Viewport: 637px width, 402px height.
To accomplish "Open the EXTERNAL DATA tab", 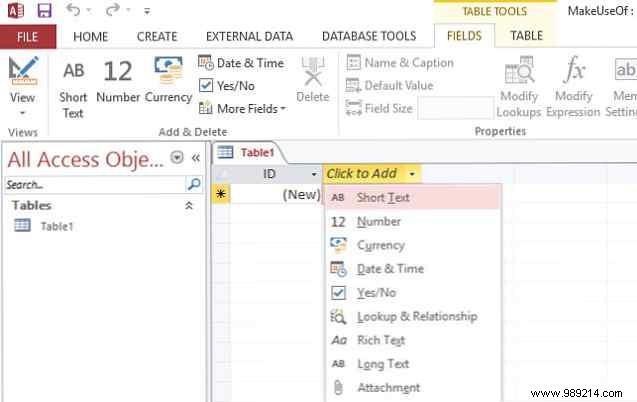I will 249,37.
